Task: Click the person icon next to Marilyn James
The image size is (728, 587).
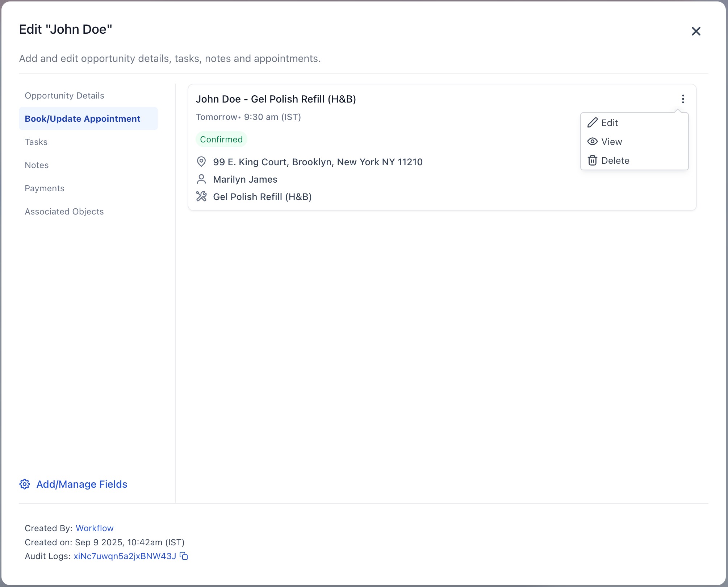Action: point(202,179)
